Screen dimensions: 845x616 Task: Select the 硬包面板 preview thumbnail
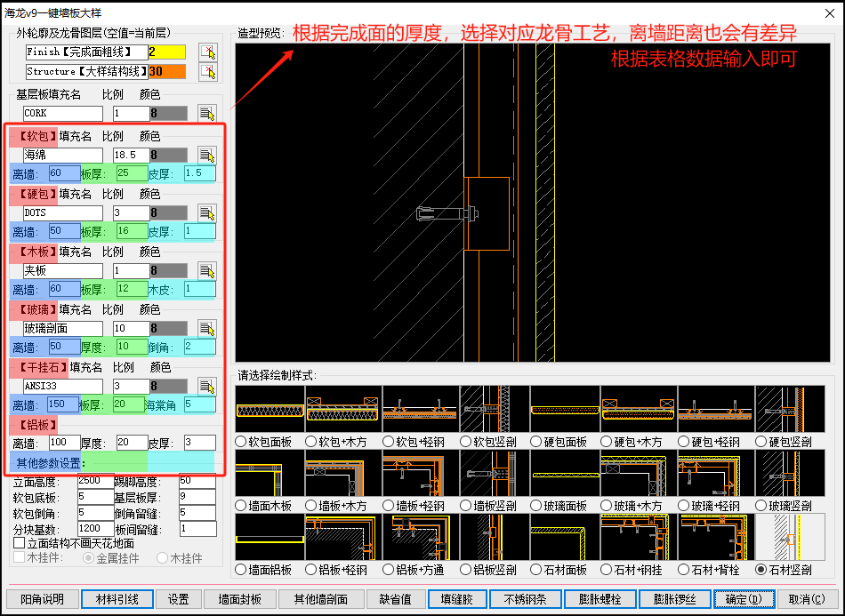pyautogui.click(x=566, y=409)
